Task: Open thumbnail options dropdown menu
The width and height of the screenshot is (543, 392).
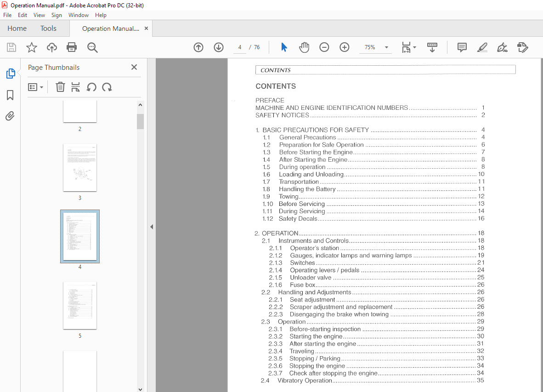Action: 36,87
